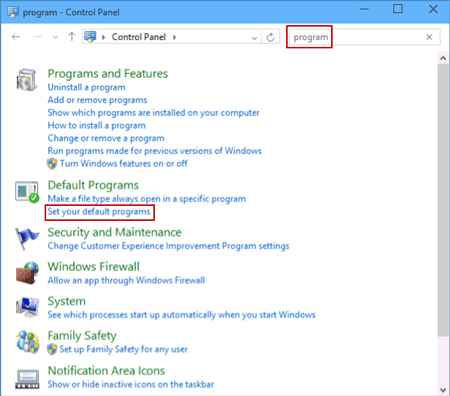Open the Security and Maintenance flag icon

(x=27, y=238)
